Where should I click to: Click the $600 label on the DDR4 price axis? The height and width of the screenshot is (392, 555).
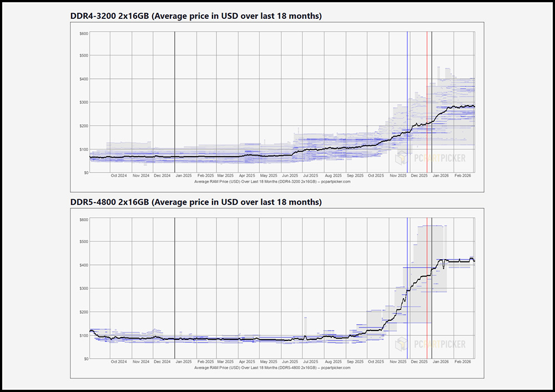click(x=84, y=32)
